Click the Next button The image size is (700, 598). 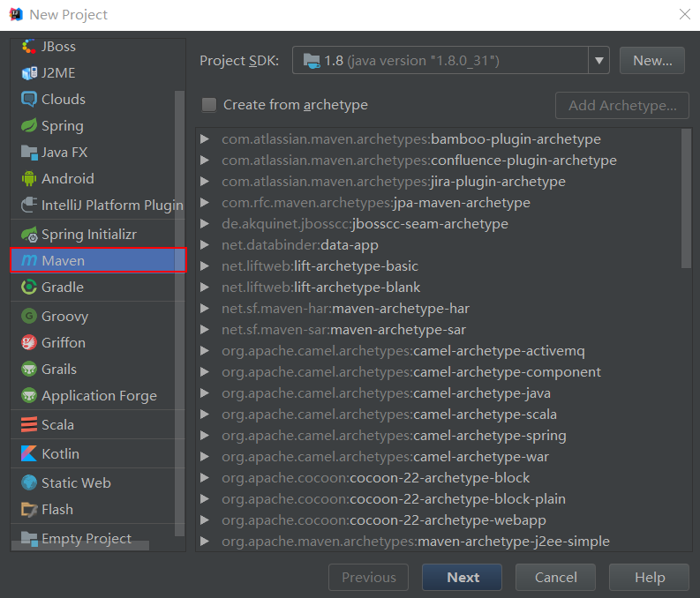click(x=462, y=578)
